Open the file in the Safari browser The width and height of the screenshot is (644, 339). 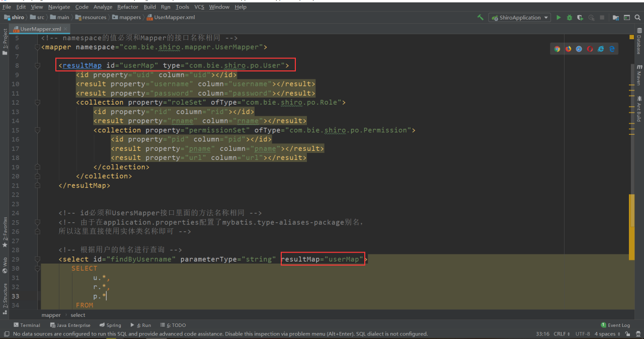click(579, 49)
